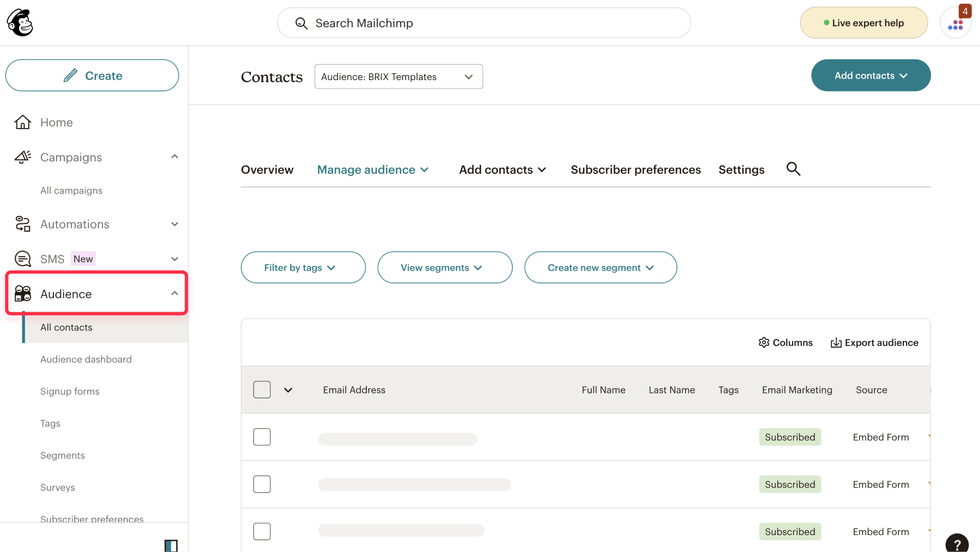Click the pencil icon in Create button

(71, 75)
